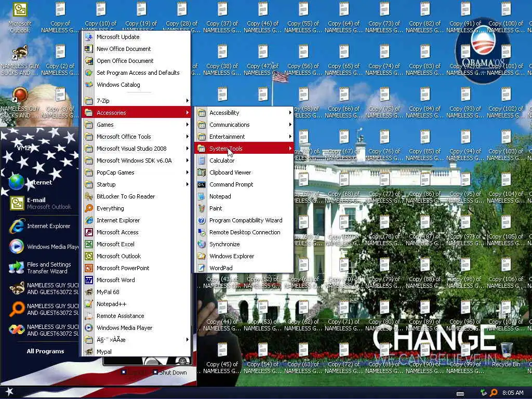
Task: Open MyPal 68 browser
Action: point(136,292)
